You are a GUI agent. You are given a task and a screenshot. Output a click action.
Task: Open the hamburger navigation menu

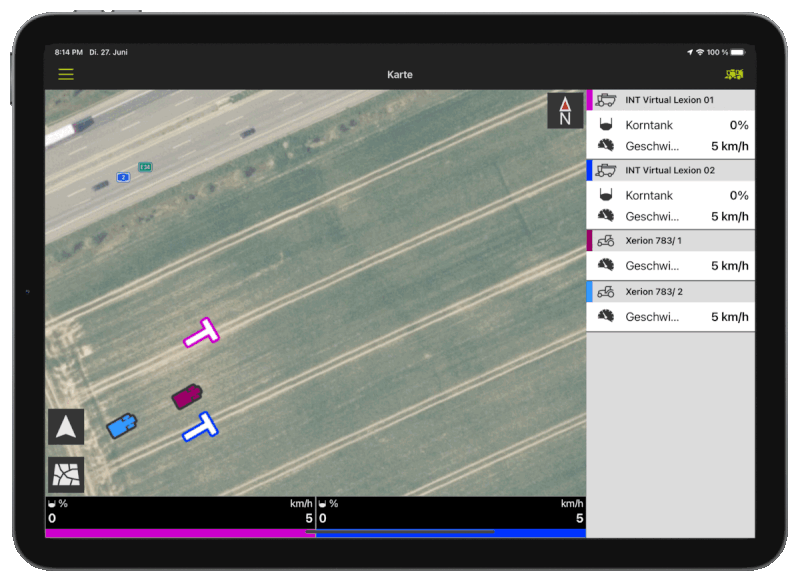(x=65, y=74)
